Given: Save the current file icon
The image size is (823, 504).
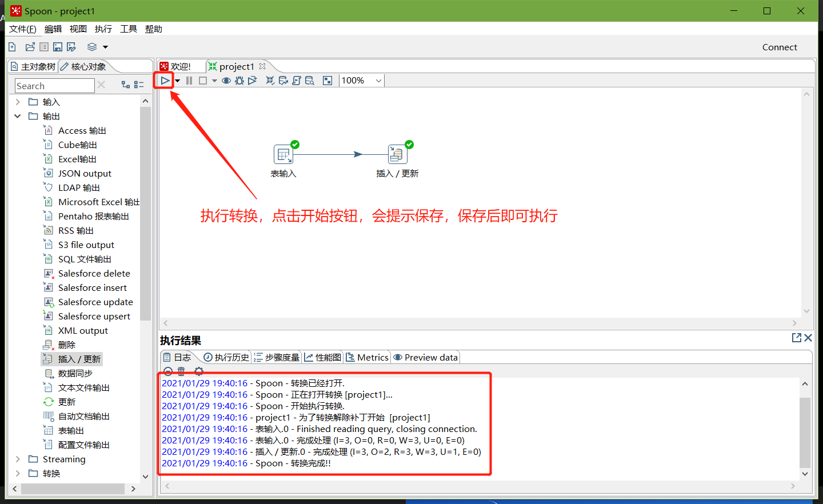Looking at the screenshot, I should (x=58, y=47).
